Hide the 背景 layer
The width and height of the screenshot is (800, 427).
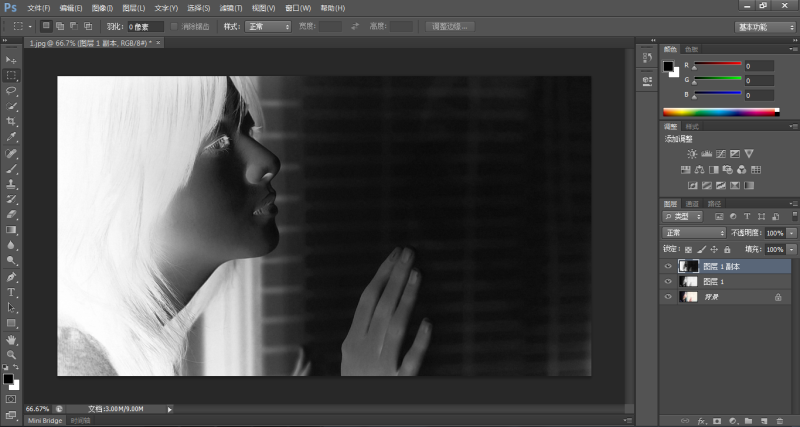pos(668,297)
